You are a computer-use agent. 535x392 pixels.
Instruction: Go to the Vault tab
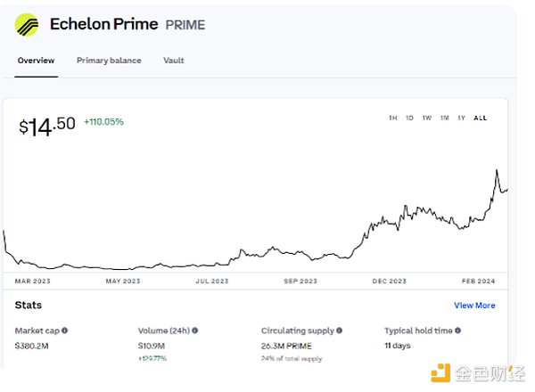point(174,61)
